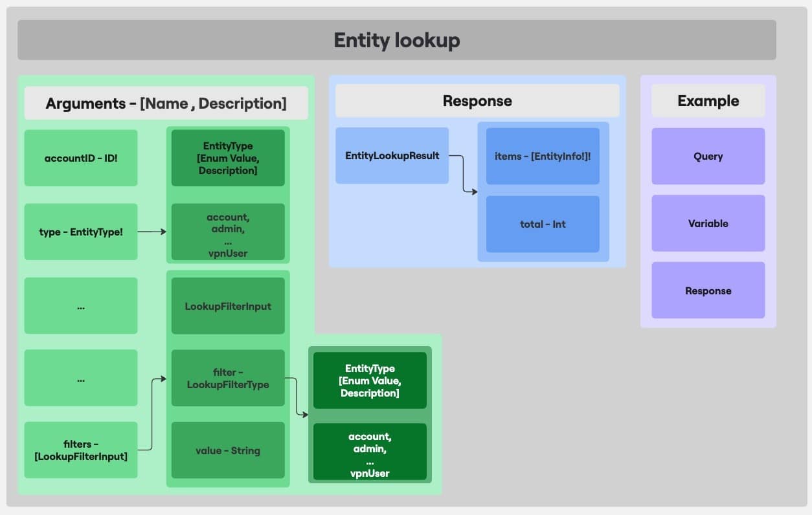Click the accountID - ID! box
Viewport: 812px width, 515px height.
(81, 158)
